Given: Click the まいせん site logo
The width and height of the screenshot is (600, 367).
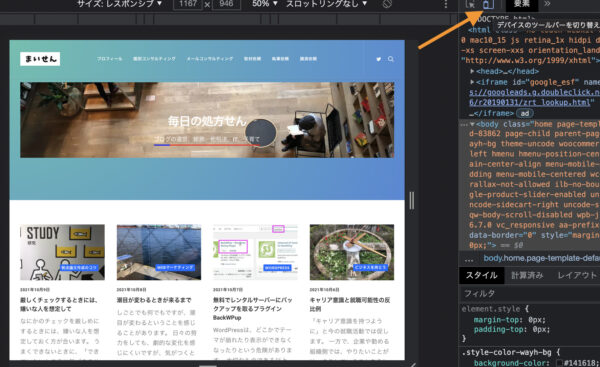Looking at the screenshot, I should coord(40,59).
